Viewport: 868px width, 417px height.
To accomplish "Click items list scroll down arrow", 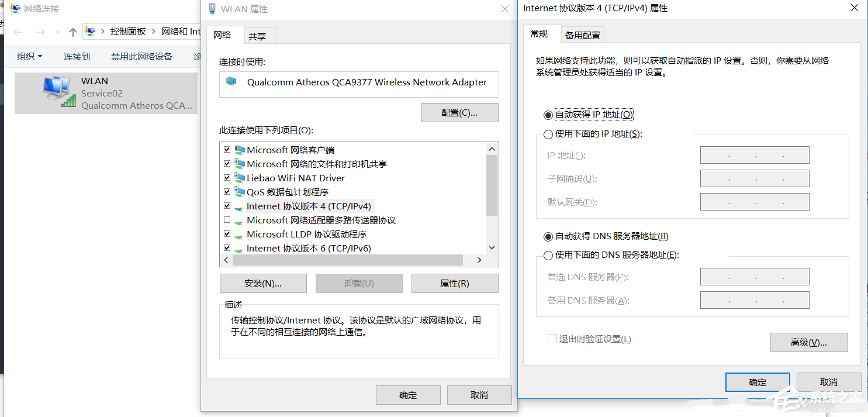I will (x=492, y=248).
